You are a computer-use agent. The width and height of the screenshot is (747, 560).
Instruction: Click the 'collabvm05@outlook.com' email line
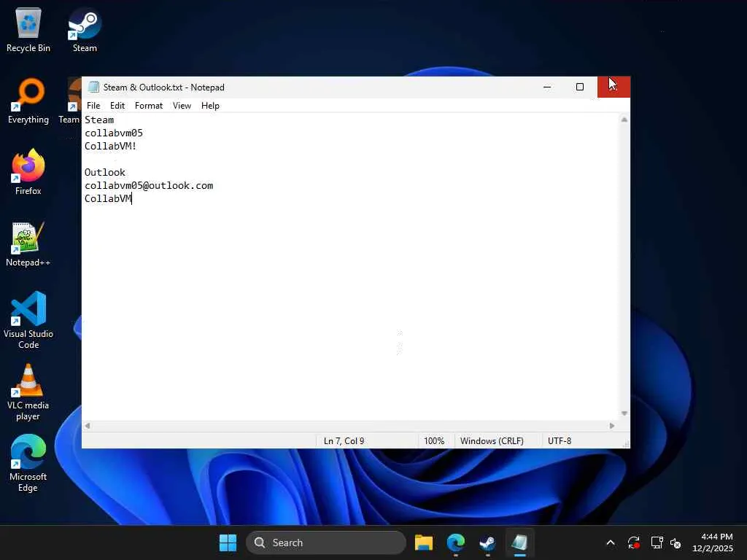coord(149,186)
